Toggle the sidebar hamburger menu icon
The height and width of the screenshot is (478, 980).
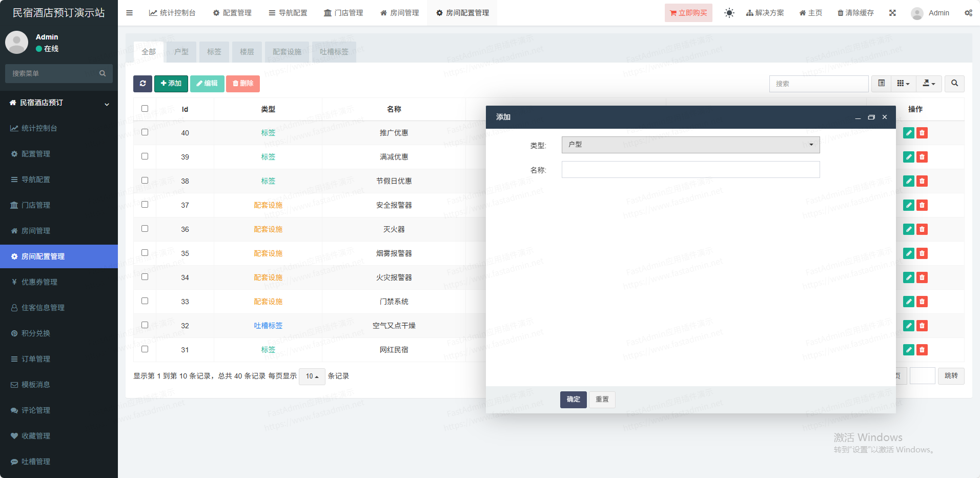click(x=130, y=13)
